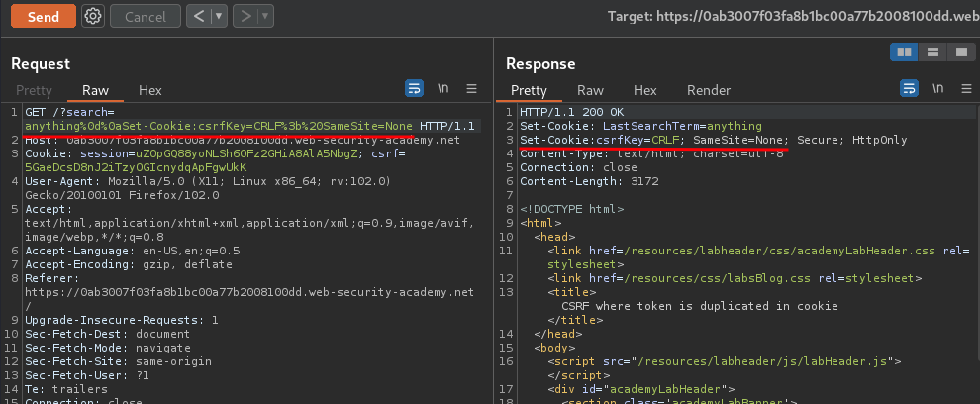980x404 pixels.
Task: Go forward to next request arrow
Action: 245,16
